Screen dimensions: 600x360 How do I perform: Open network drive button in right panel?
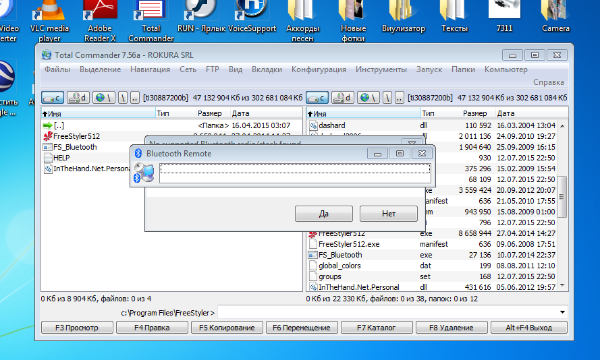click(x=368, y=98)
